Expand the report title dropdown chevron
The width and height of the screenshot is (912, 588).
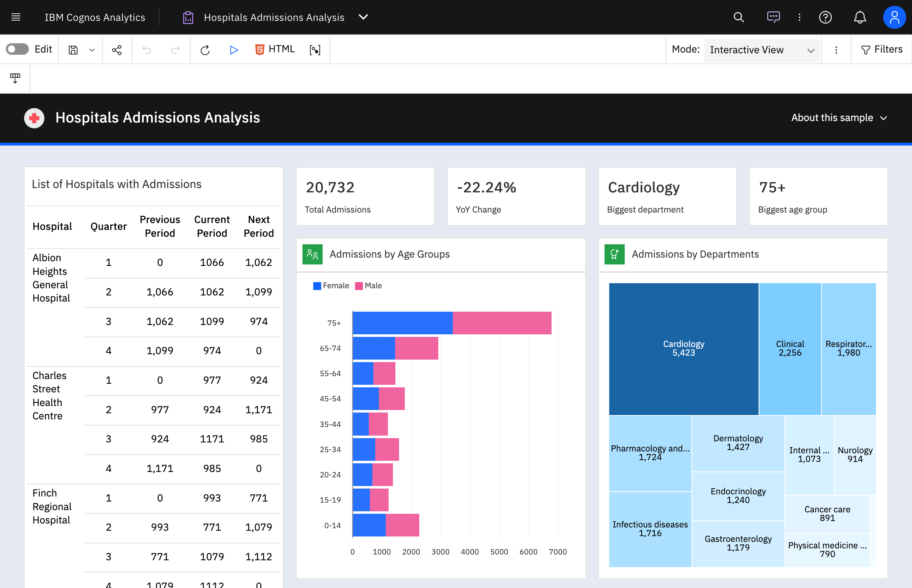click(x=364, y=17)
